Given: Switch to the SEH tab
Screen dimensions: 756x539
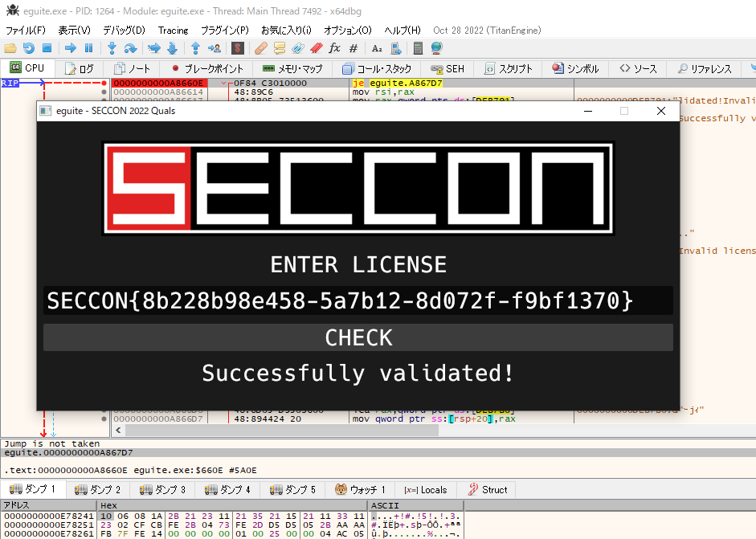Looking at the screenshot, I should (447, 68).
